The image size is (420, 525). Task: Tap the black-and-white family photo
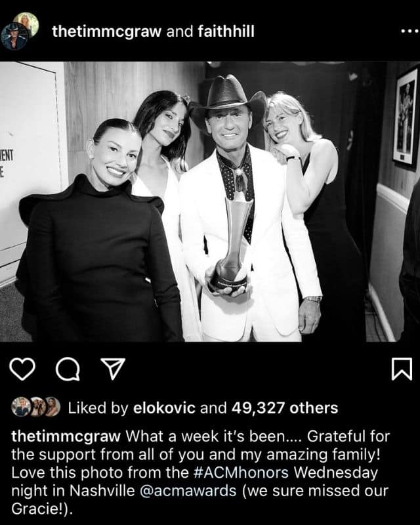pyautogui.click(x=210, y=201)
